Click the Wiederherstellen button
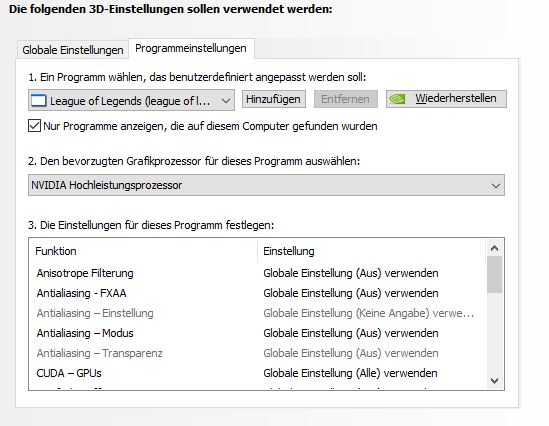 (446, 99)
